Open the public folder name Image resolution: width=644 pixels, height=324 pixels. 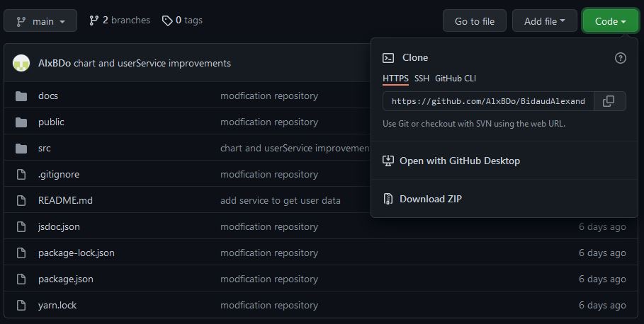[51, 122]
